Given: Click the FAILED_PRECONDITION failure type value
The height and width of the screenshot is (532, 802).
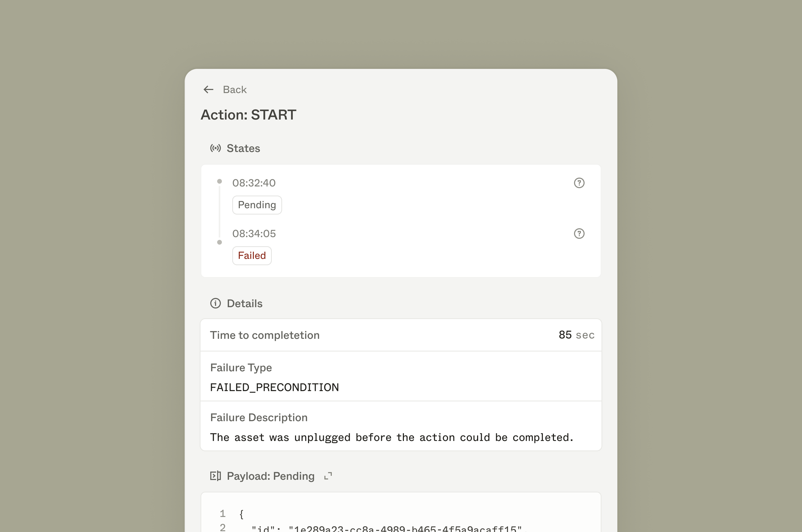Looking at the screenshot, I should (x=274, y=387).
